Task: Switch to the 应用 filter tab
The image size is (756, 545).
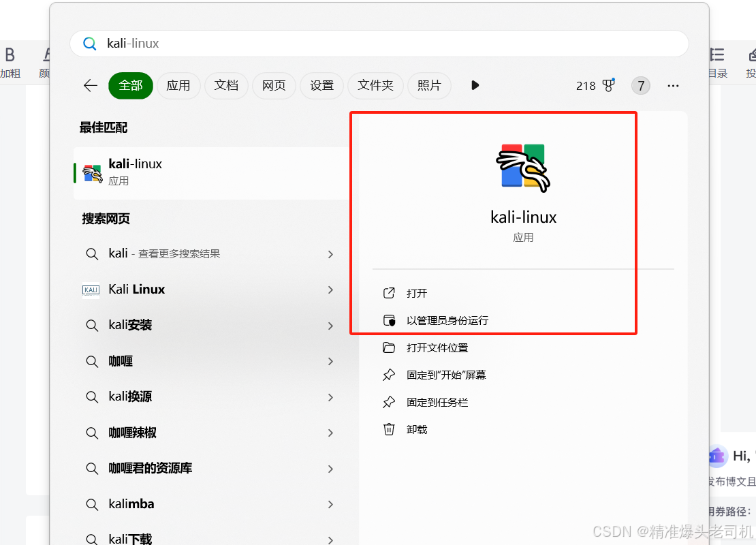Action: [178, 86]
